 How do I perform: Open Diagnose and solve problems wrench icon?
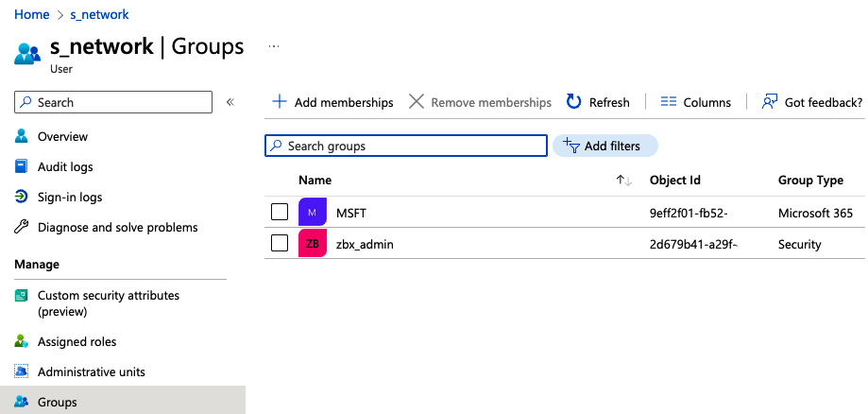point(21,227)
